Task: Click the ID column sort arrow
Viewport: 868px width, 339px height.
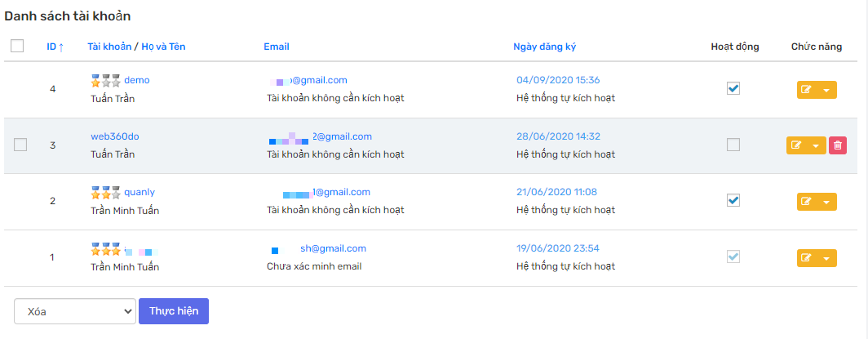Action: (x=61, y=47)
